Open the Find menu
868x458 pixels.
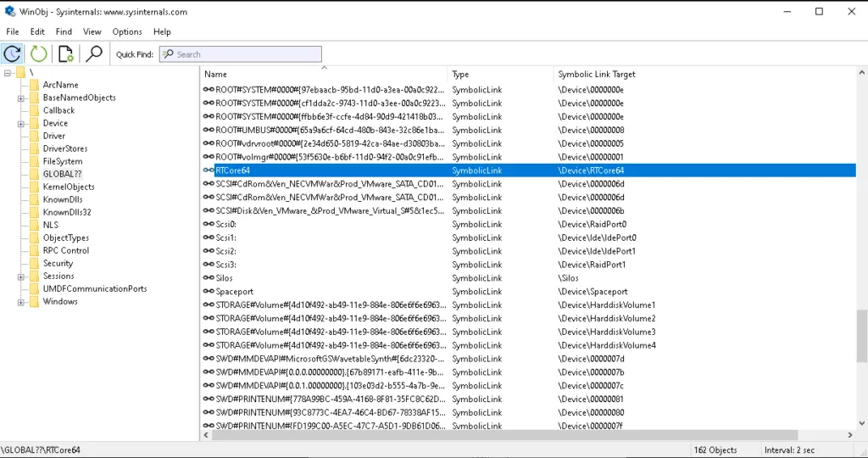[64, 31]
